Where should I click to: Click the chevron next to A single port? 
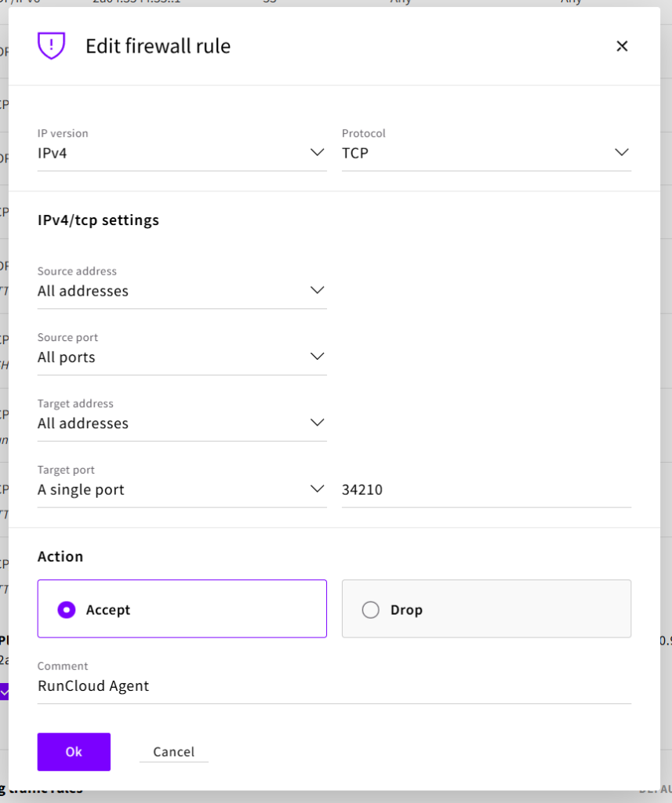pyautogui.click(x=317, y=489)
